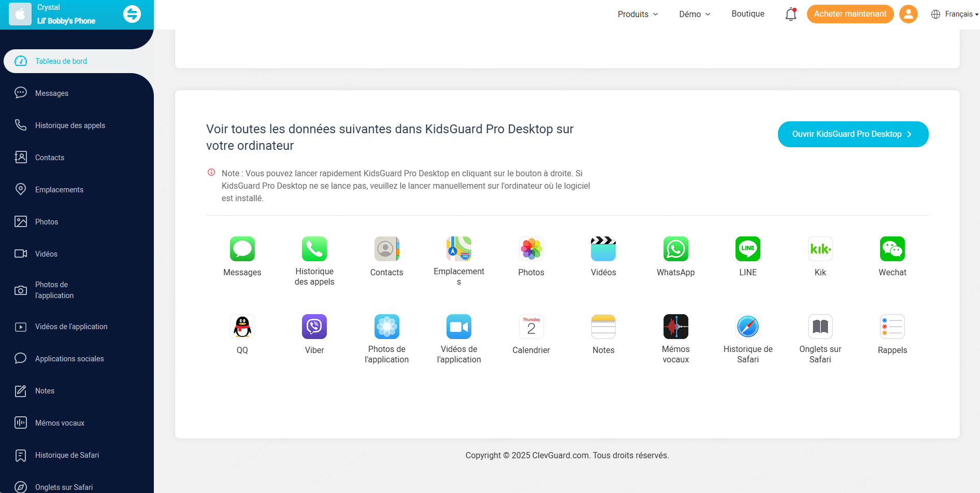Expand the Produits dropdown menu
The width and height of the screenshot is (980, 493).
(x=638, y=14)
